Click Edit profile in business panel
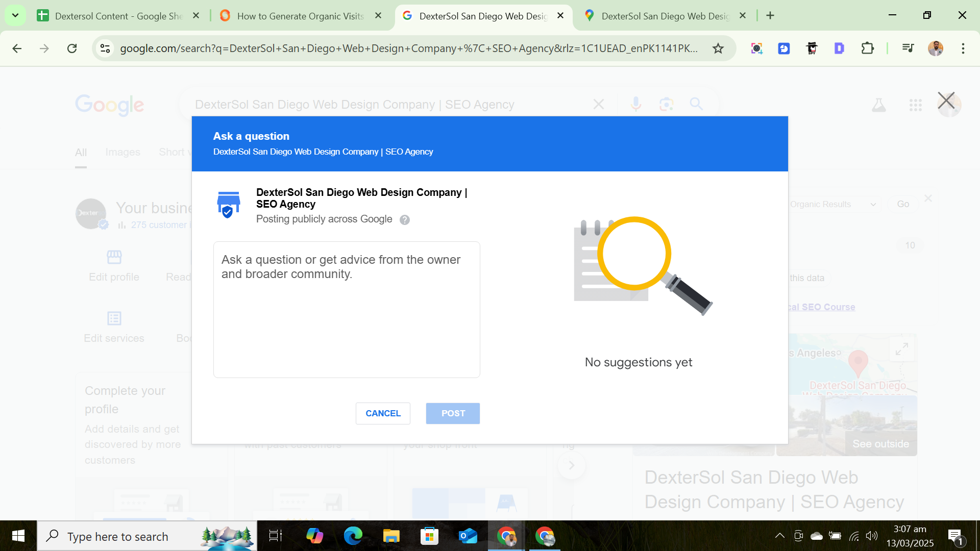 tap(114, 266)
